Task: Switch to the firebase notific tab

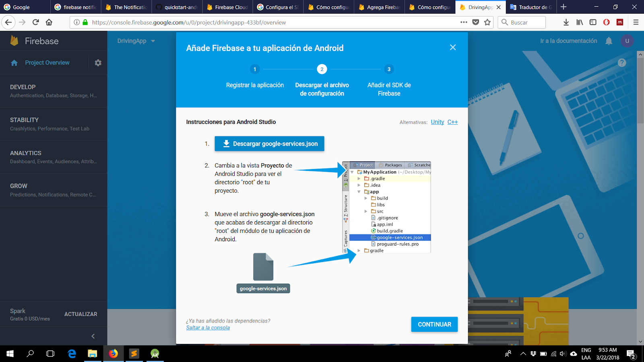Action: [76, 7]
